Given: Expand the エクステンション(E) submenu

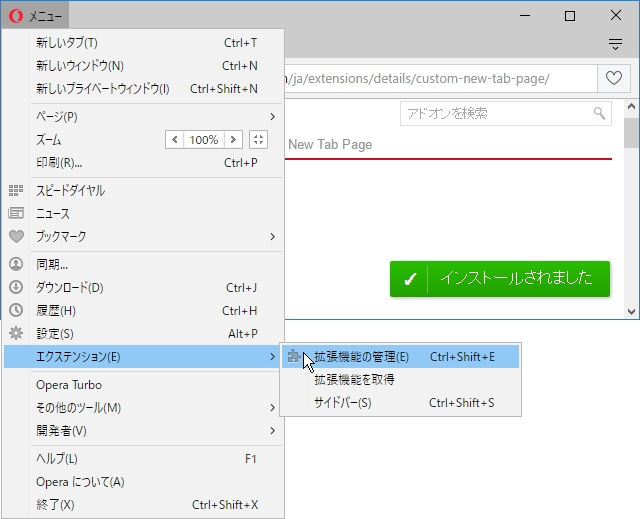Looking at the screenshot, I should 142,357.
